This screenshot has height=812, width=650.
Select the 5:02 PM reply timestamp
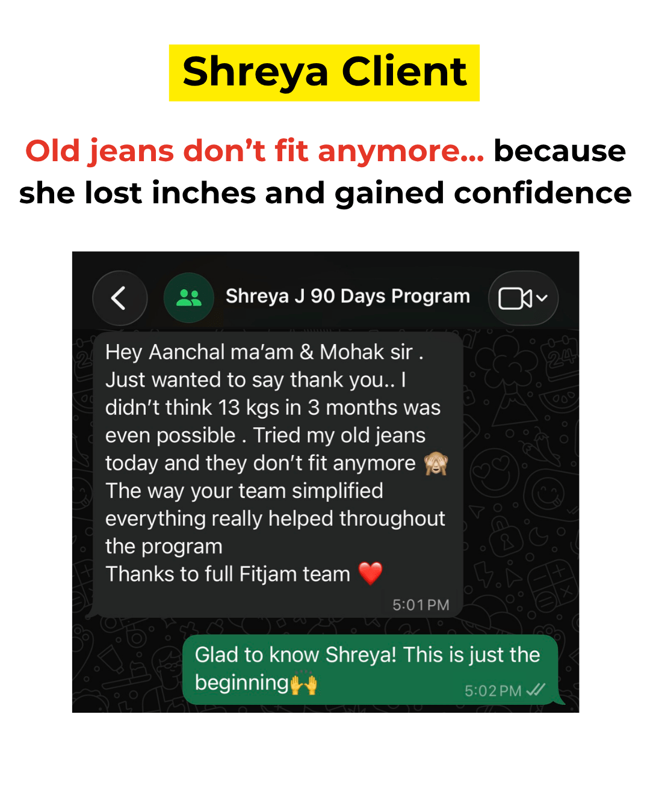493,691
